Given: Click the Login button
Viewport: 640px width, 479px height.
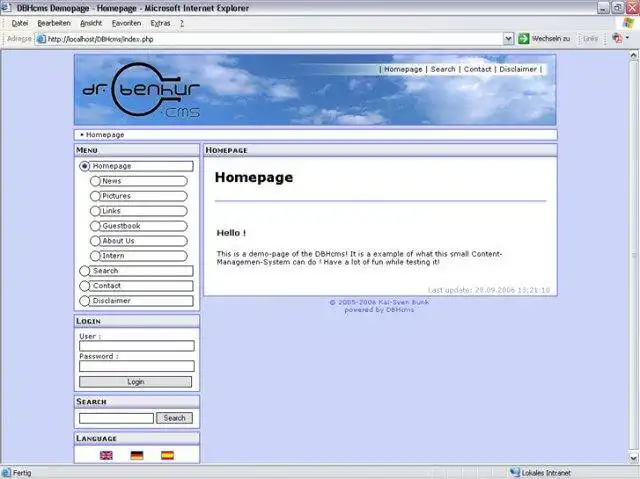Looking at the screenshot, I should (136, 382).
